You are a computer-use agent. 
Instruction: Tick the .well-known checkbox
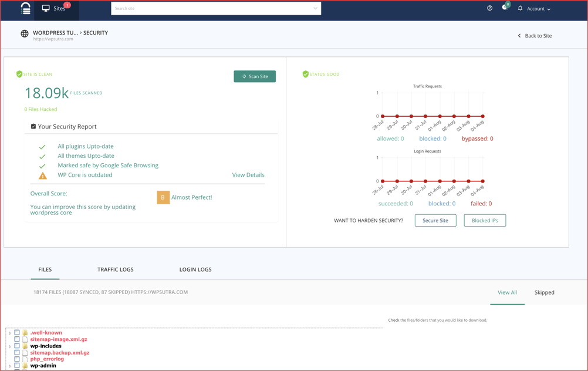pyautogui.click(x=17, y=332)
